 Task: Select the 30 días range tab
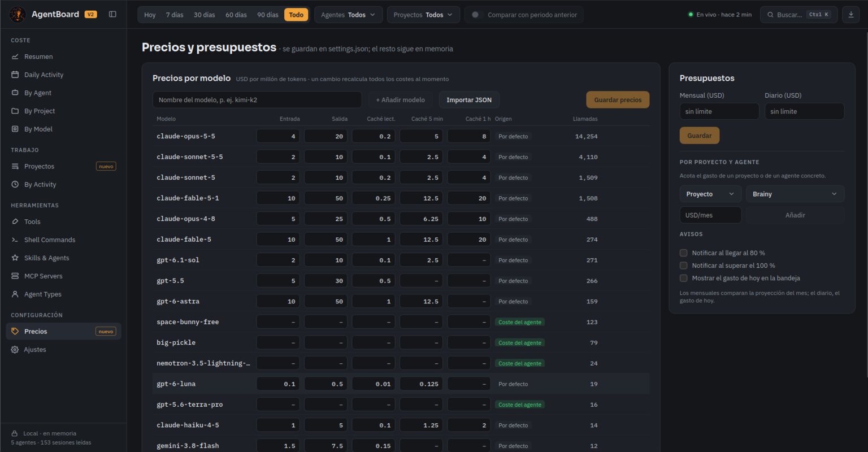click(x=204, y=15)
